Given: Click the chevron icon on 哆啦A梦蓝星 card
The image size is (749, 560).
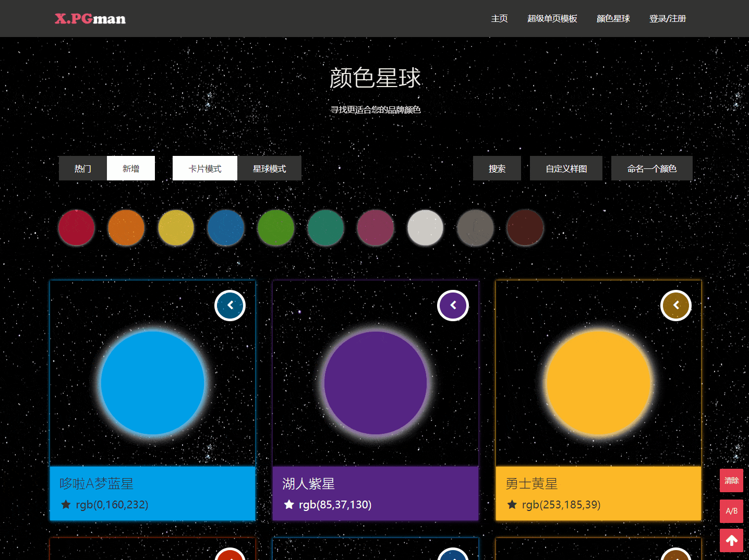Looking at the screenshot, I should point(230,305).
